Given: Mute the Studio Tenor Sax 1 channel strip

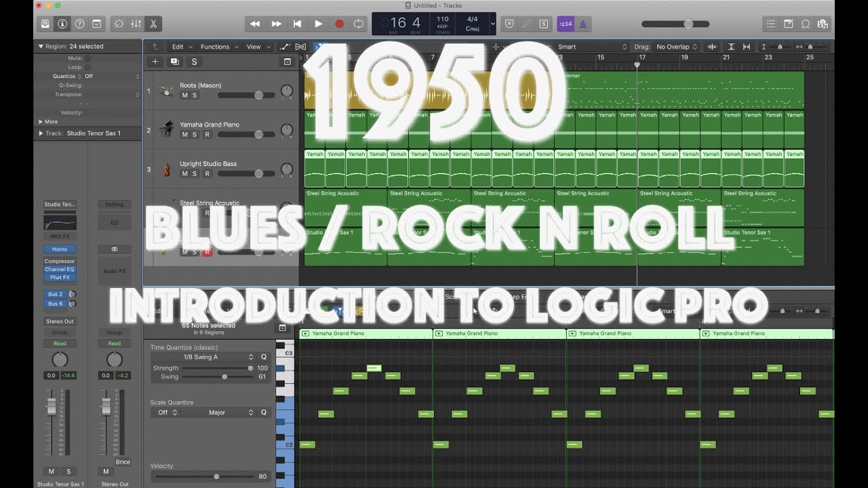Looking at the screenshot, I should pyautogui.click(x=51, y=471).
